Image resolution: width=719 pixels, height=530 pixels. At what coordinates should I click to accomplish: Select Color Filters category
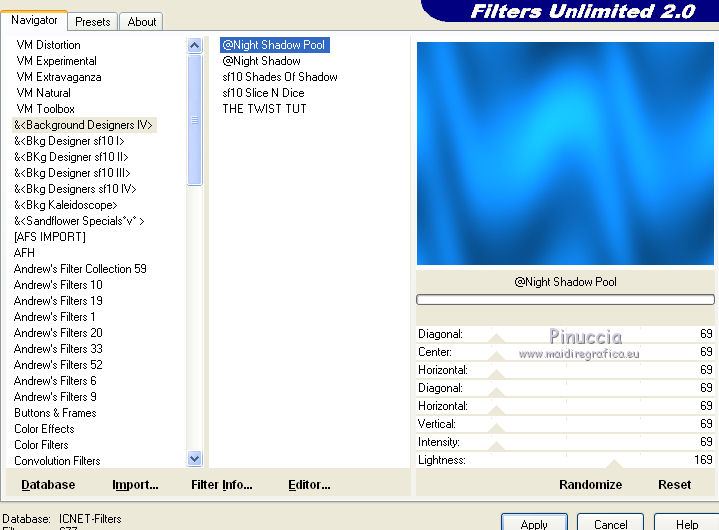click(x=41, y=445)
